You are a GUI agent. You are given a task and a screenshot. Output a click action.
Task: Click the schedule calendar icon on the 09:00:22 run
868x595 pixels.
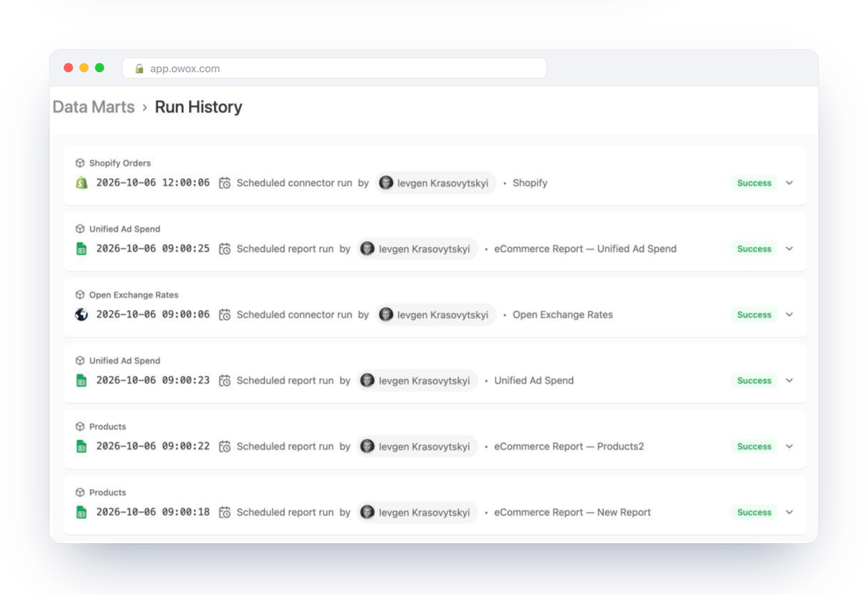225,447
